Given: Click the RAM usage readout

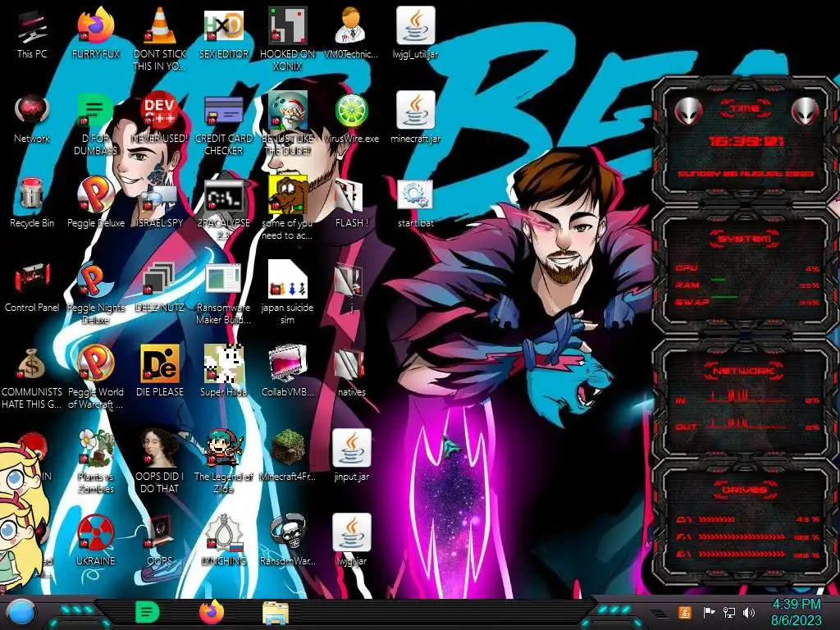Looking at the screenshot, I should click(x=747, y=285).
